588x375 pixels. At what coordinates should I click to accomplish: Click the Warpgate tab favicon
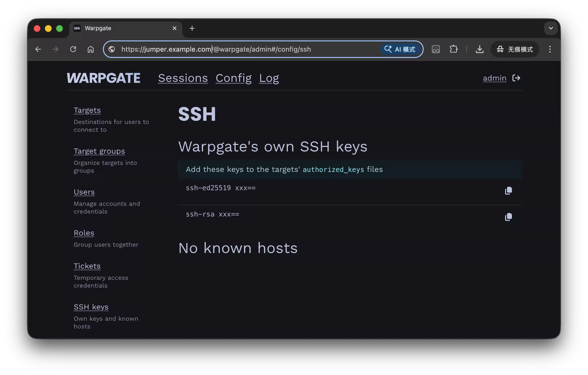[x=77, y=28]
